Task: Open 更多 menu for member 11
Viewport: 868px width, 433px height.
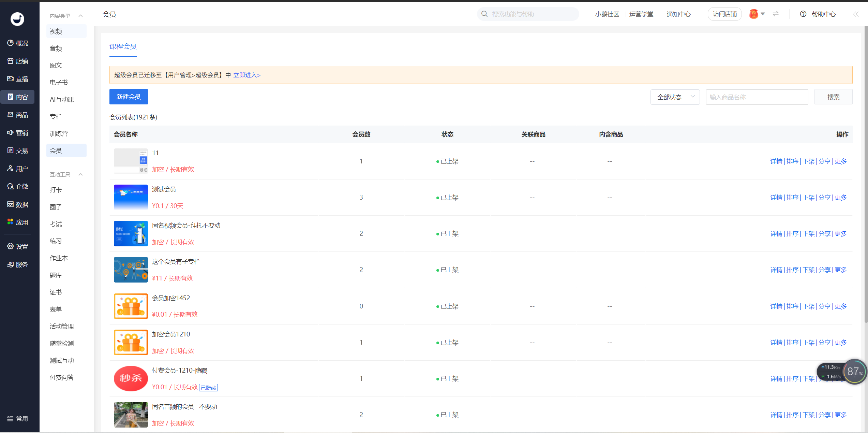Action: (841, 161)
